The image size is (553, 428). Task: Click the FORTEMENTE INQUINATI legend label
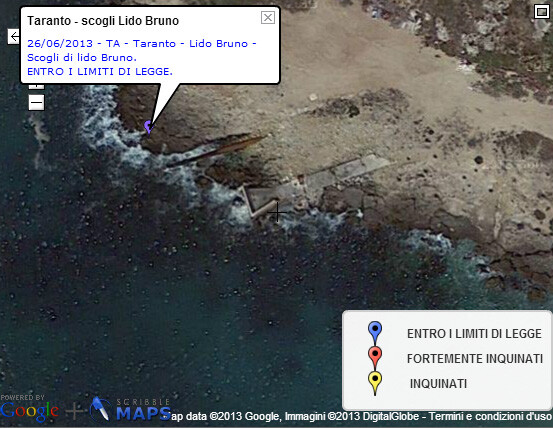475,359
